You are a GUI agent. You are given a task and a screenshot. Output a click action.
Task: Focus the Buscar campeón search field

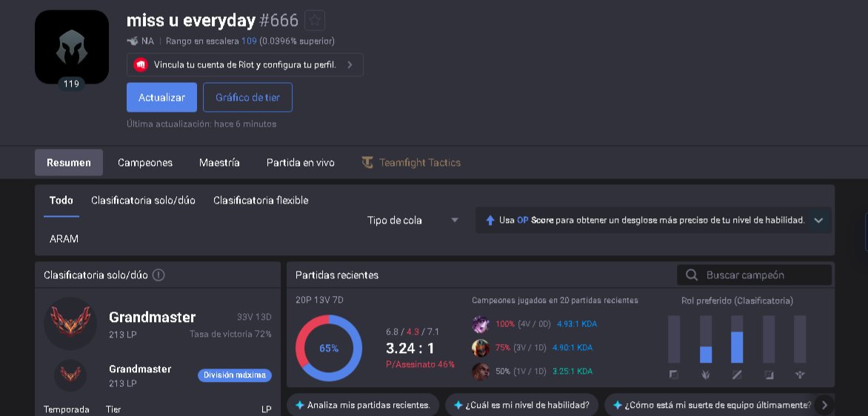point(755,275)
